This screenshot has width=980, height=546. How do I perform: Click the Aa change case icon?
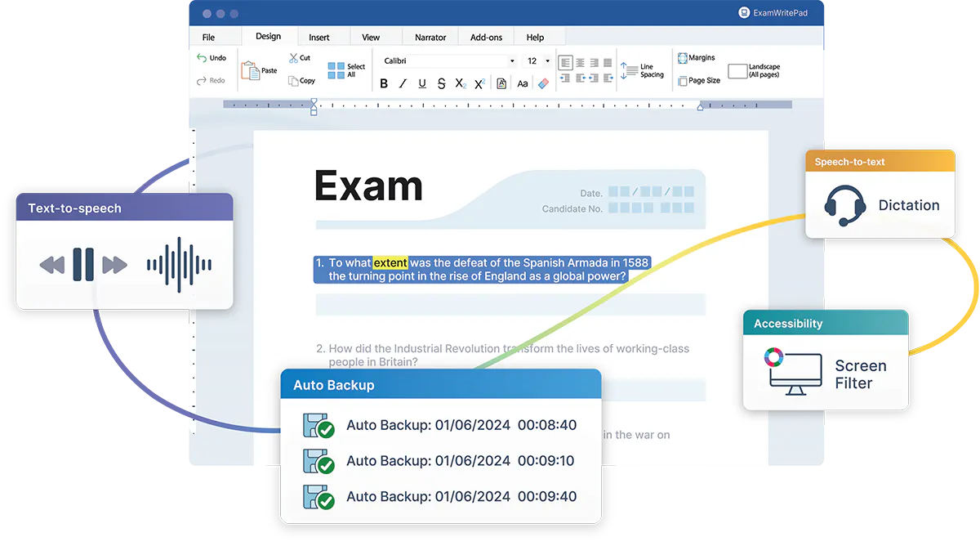523,83
